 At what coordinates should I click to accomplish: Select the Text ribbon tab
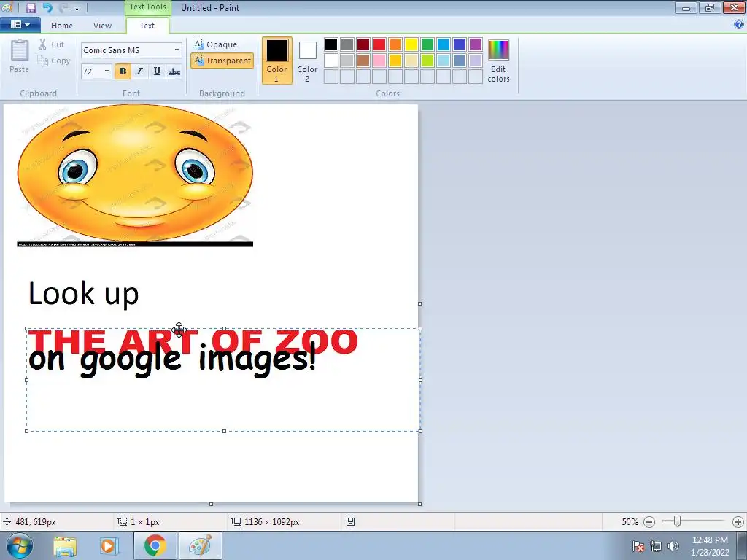pyautogui.click(x=147, y=26)
